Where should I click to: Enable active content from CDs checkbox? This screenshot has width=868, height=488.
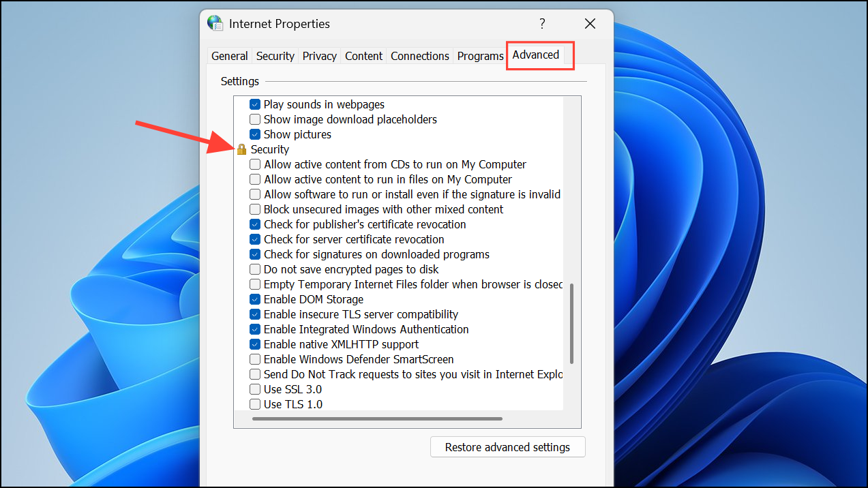(255, 164)
